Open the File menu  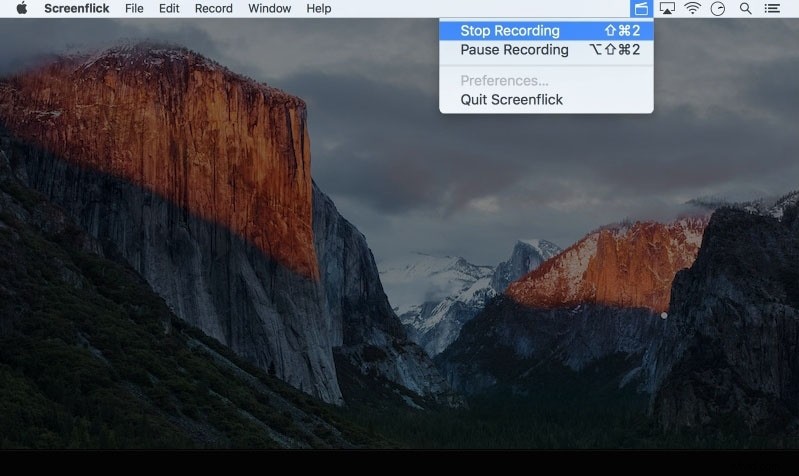pos(134,8)
